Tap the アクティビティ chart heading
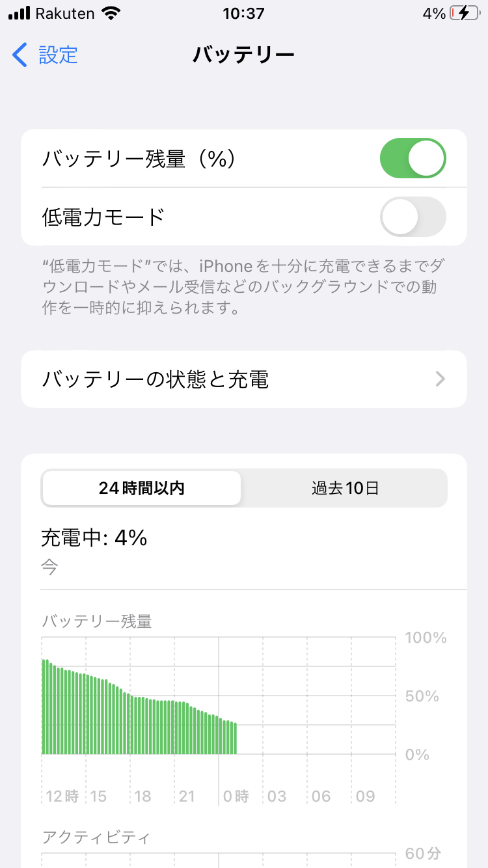This screenshot has height=868, width=488. 96,837
